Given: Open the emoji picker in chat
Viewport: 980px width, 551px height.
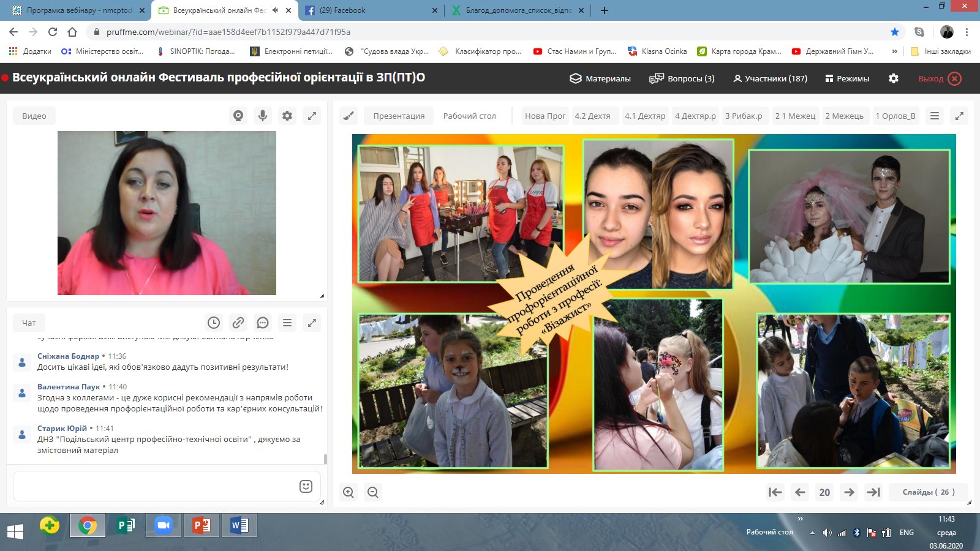Looking at the screenshot, I should [306, 486].
